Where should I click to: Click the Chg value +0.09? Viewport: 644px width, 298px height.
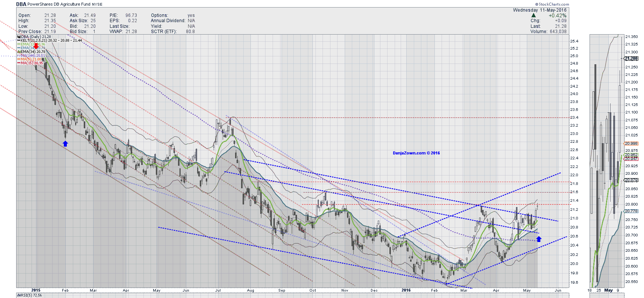pos(560,21)
